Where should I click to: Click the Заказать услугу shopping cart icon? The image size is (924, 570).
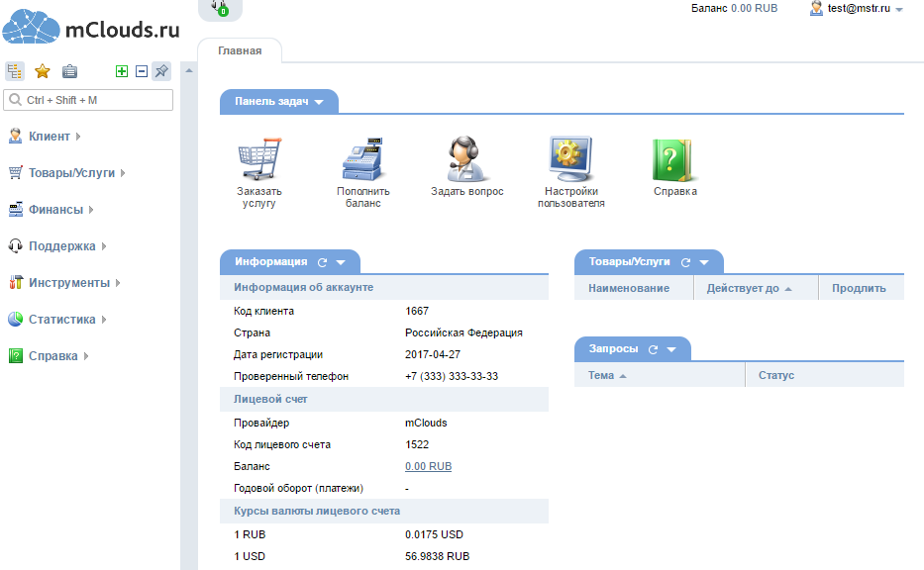click(x=259, y=159)
